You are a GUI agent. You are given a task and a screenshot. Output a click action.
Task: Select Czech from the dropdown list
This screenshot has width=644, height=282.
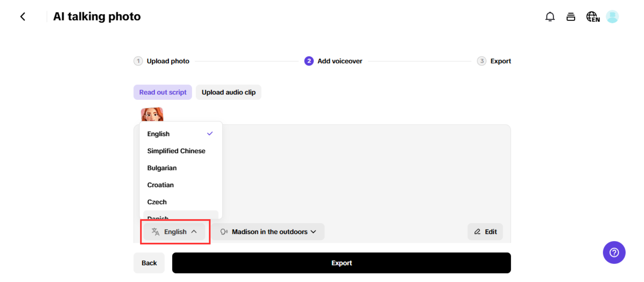(x=157, y=202)
